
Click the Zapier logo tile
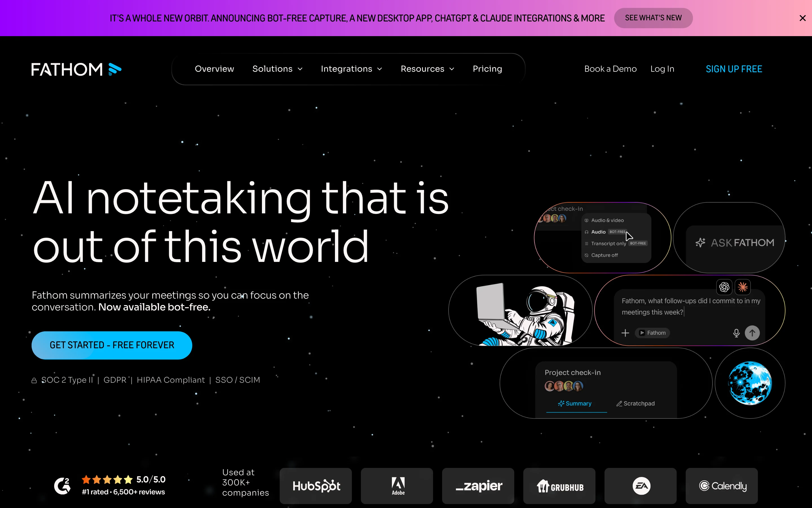point(478,486)
